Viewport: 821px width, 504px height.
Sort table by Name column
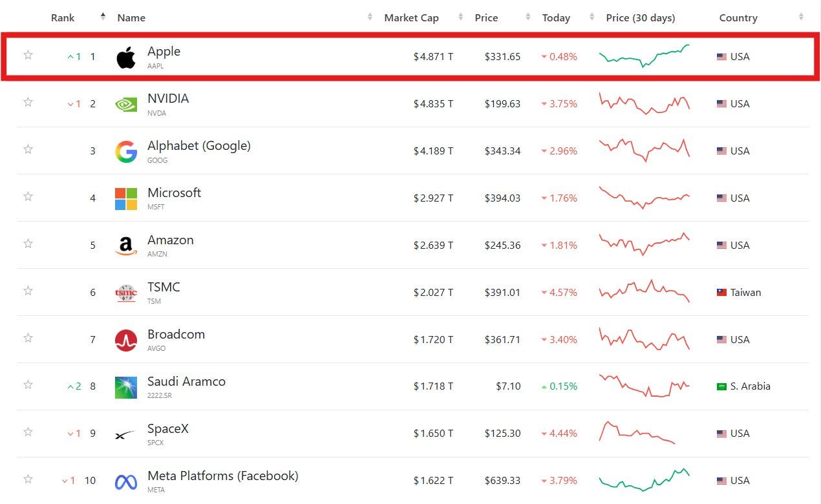(131, 18)
